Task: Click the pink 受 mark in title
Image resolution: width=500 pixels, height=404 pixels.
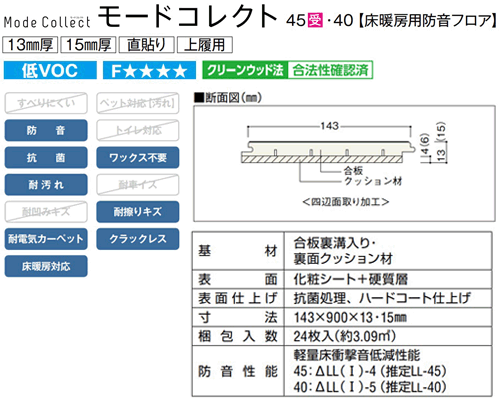Action: [x=315, y=20]
